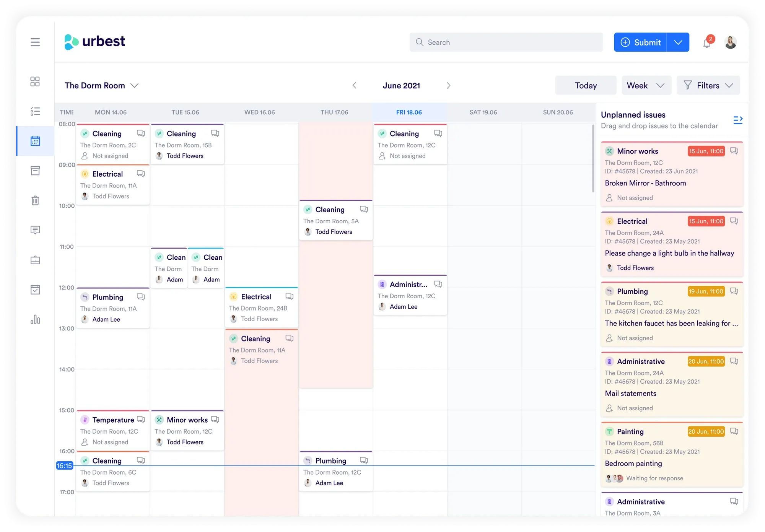Select the analytics bar chart icon
Viewport: 765px width, 532px height.
coord(35,320)
